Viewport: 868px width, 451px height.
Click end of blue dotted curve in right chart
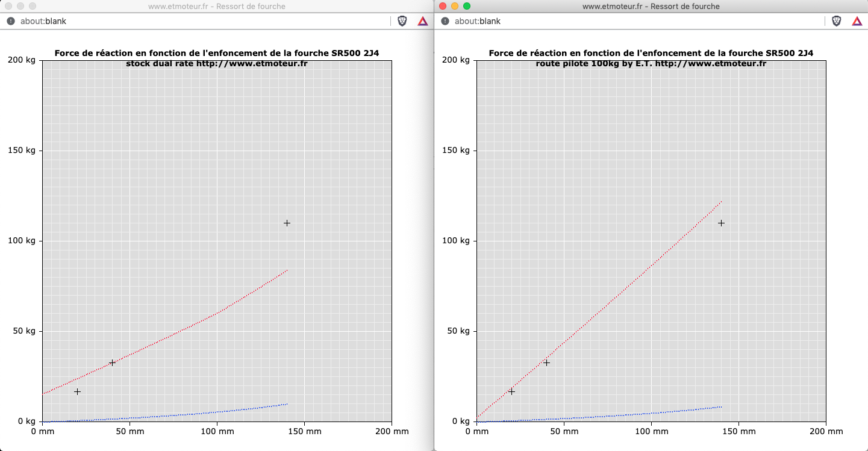point(721,407)
